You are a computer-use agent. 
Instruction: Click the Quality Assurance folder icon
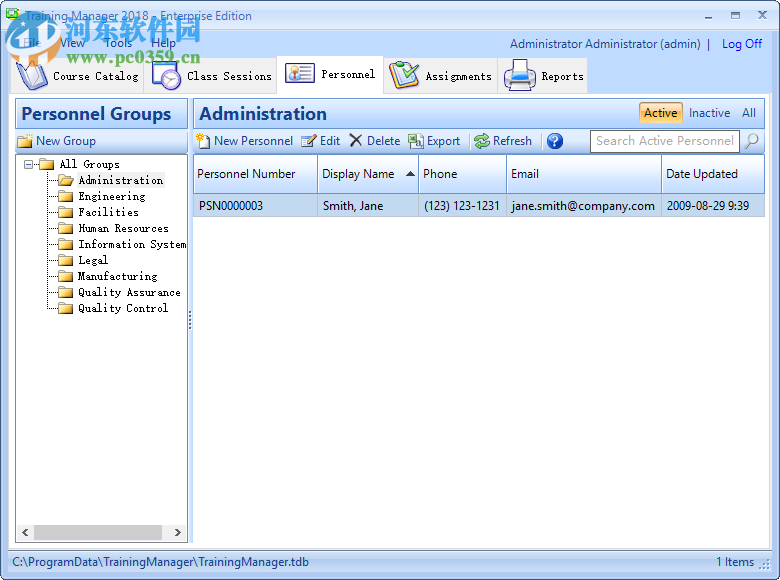(66, 292)
